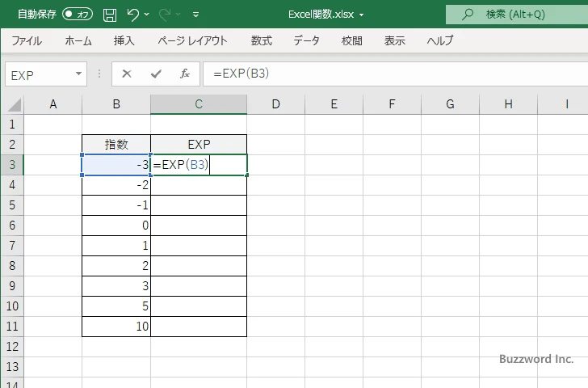The height and width of the screenshot is (388, 588).
Task: Confirm formula with the checkmark icon
Action: pyautogui.click(x=156, y=74)
